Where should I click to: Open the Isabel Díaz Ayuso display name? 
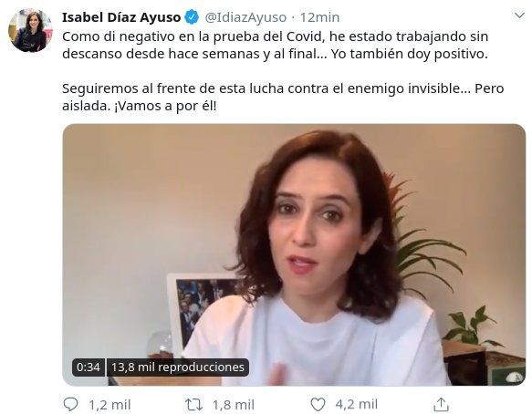[x=121, y=17]
